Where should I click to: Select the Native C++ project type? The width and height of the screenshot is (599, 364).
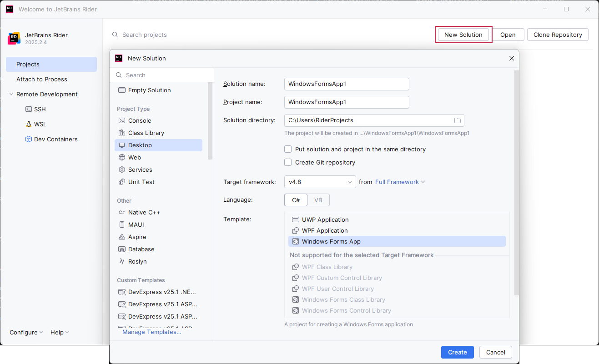click(144, 212)
